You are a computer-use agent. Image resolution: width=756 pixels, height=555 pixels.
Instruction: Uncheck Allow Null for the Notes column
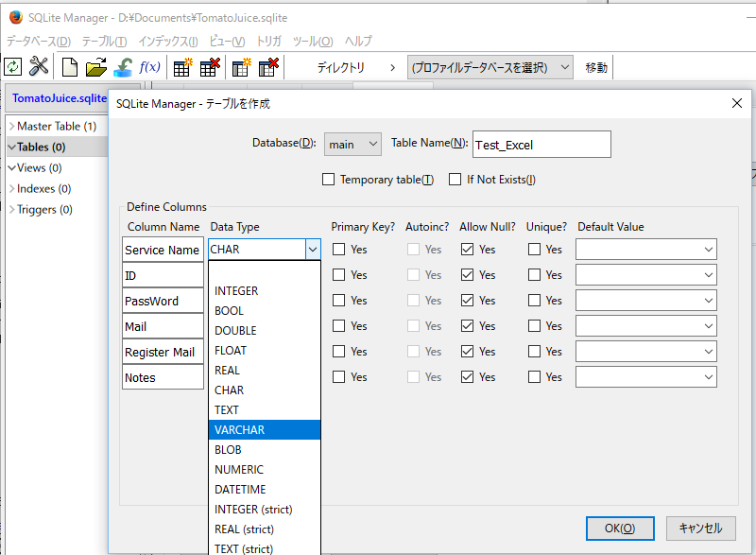click(x=468, y=377)
